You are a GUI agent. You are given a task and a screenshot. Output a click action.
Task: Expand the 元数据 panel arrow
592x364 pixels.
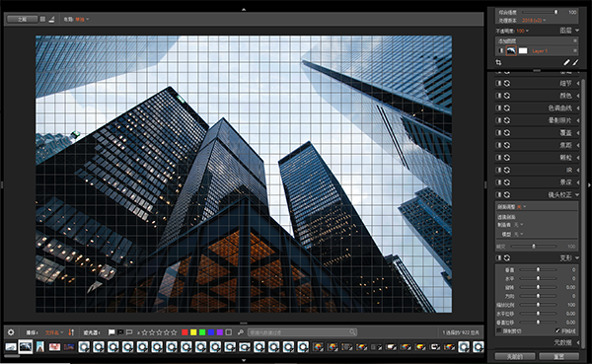(x=578, y=342)
